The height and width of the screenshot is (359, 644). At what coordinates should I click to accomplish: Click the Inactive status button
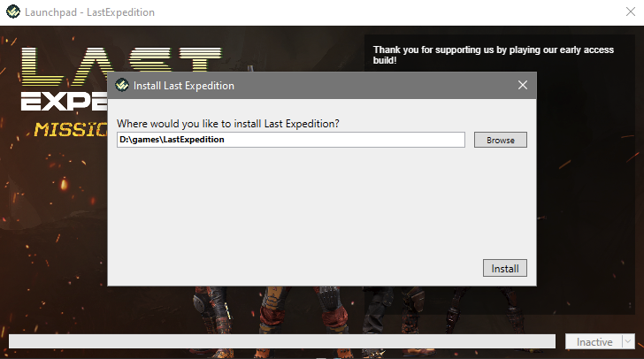[x=594, y=341]
